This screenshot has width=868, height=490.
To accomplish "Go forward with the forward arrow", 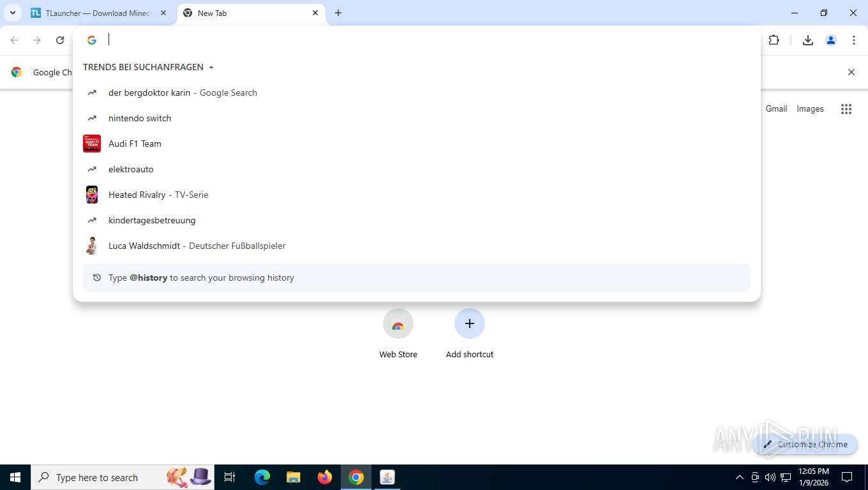I will pos(37,40).
